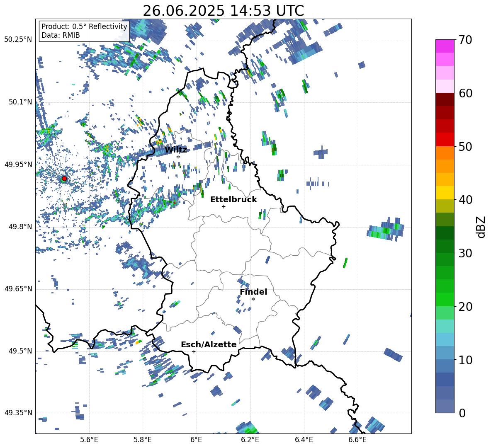Click the 49.95°N latitude label
Viewport: 491px width, 448px height.
tap(18, 165)
